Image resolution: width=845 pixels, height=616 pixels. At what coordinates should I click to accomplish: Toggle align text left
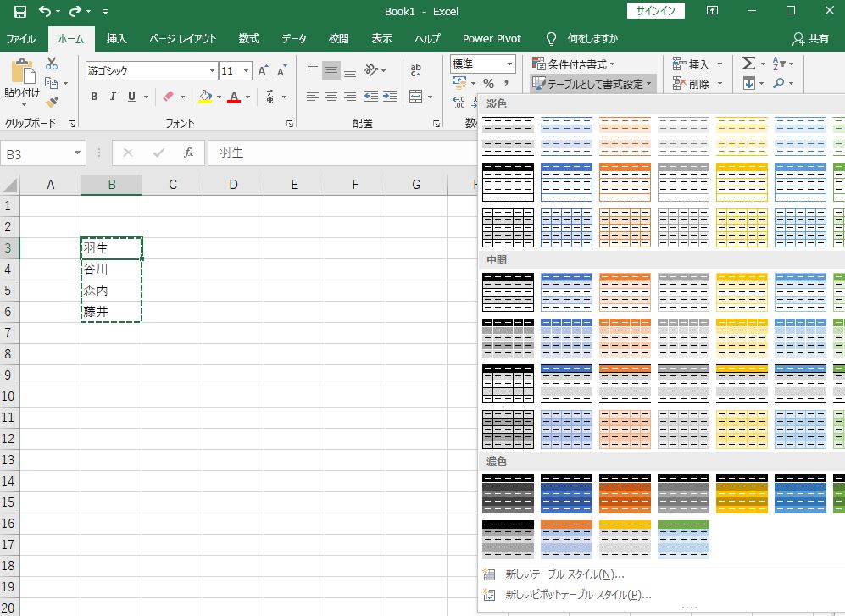click(x=313, y=97)
